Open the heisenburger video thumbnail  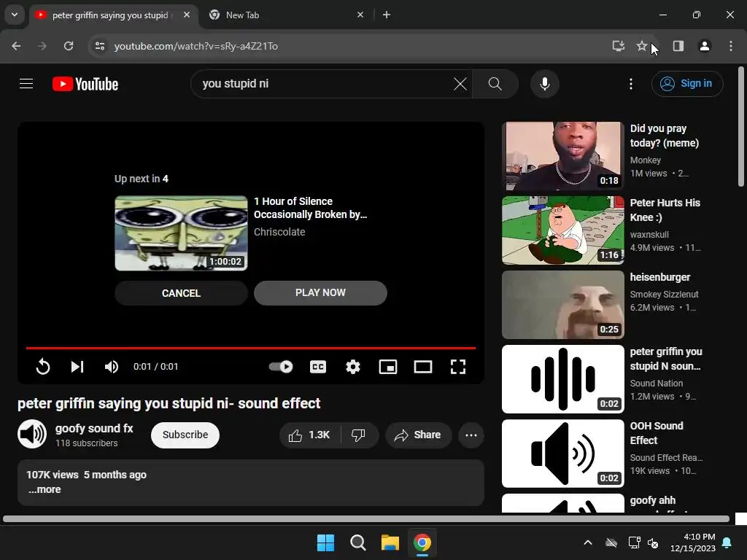tap(562, 305)
